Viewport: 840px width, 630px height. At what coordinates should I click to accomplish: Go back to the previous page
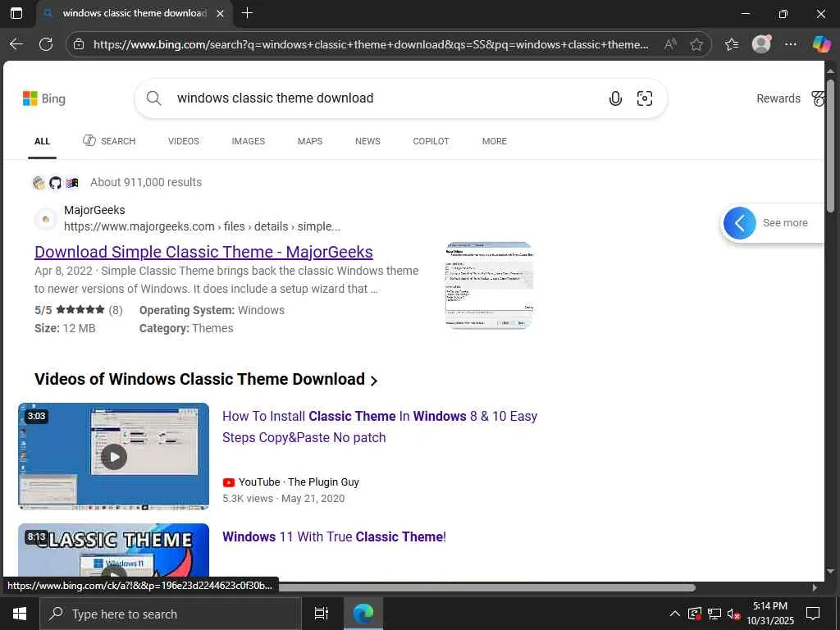point(16,44)
